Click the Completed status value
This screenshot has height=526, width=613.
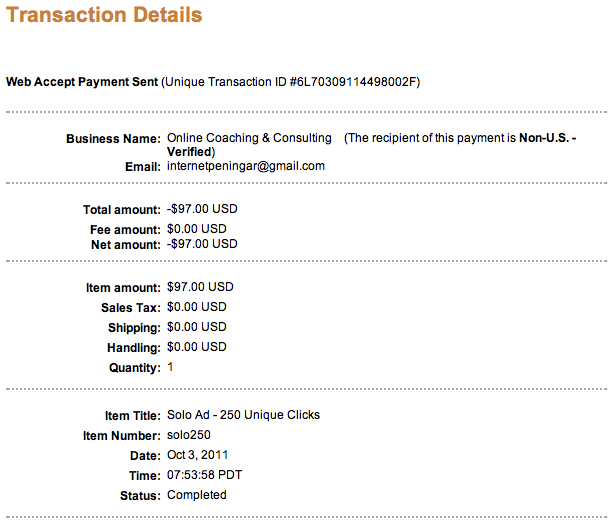click(197, 495)
